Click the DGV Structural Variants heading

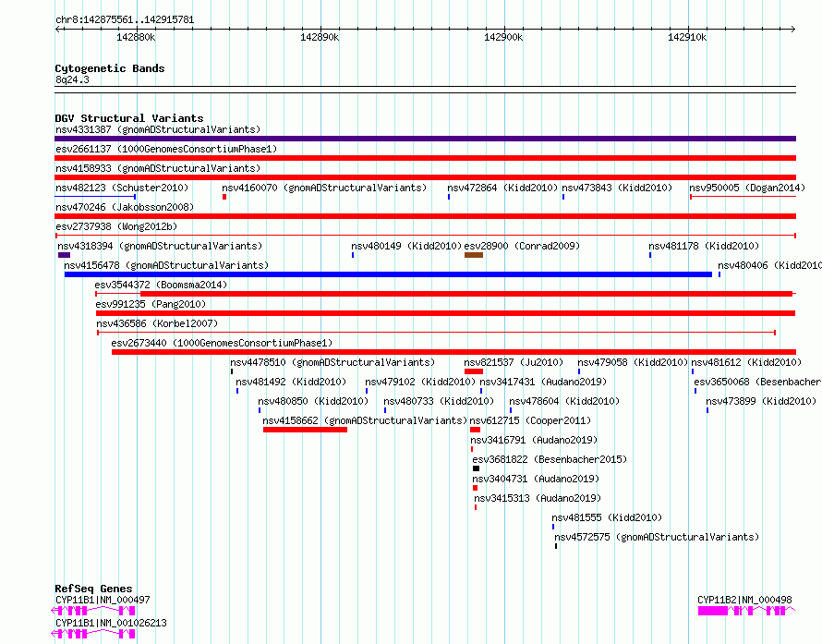tap(129, 118)
